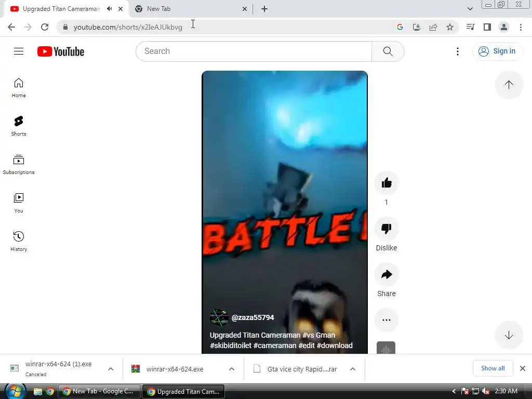Go to Home in the sidebar

coord(19,88)
